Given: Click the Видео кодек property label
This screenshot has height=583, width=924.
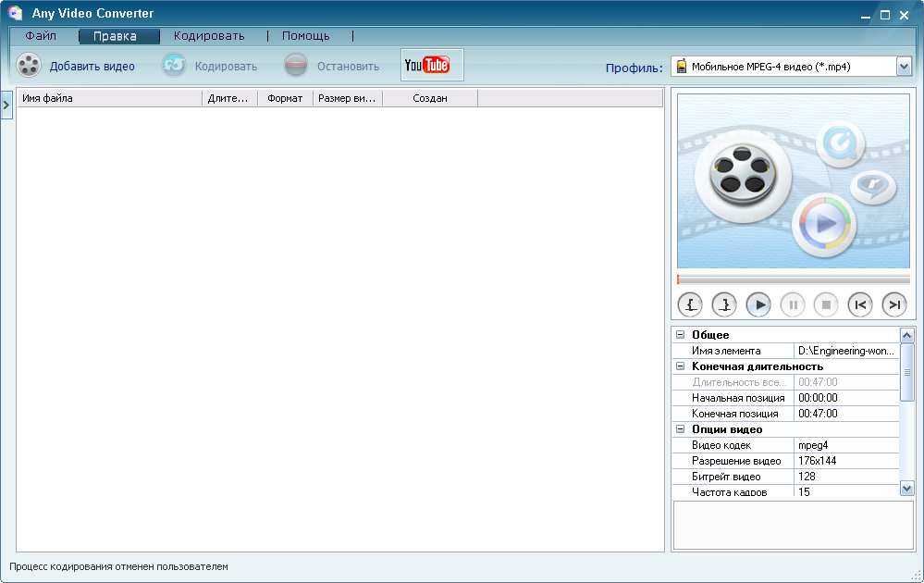Looking at the screenshot, I should [721, 444].
